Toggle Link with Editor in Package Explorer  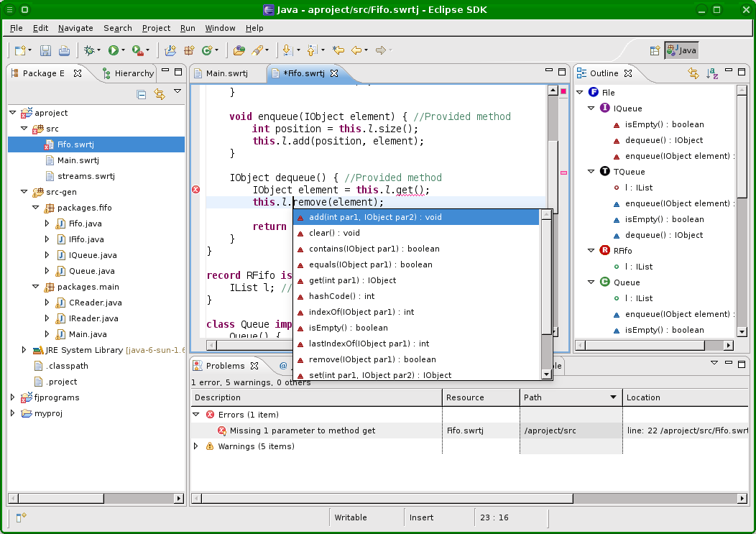point(160,94)
